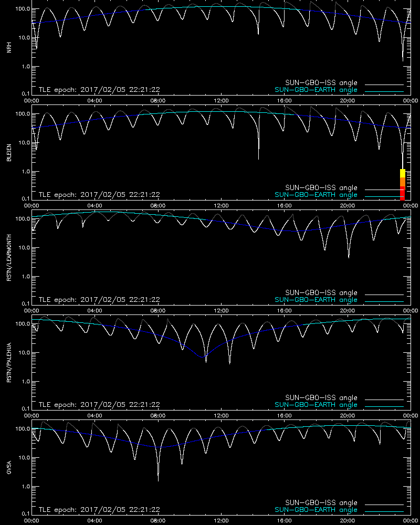
Task: Click the 12:00 tick label below NRH panel
Action: click(x=221, y=100)
